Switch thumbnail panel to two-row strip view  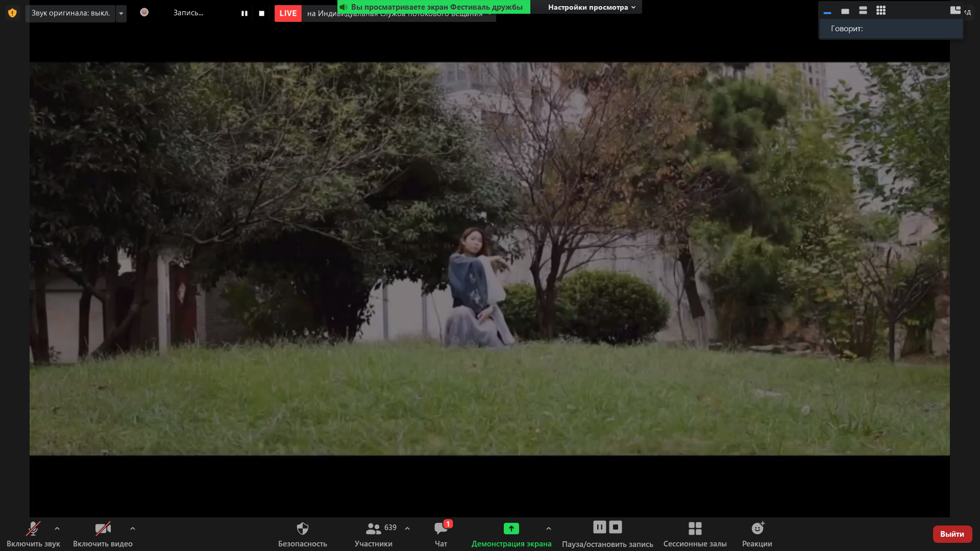coord(863,11)
